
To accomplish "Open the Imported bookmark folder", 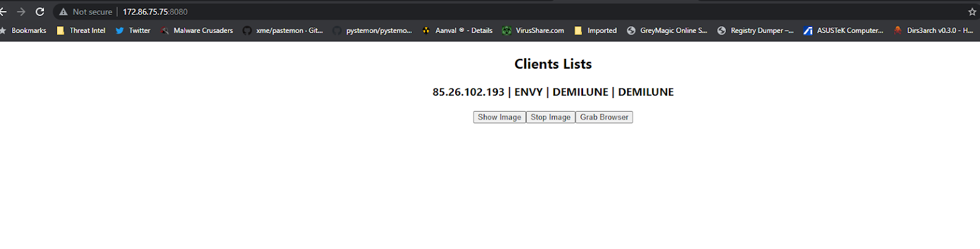I will 595,30.
